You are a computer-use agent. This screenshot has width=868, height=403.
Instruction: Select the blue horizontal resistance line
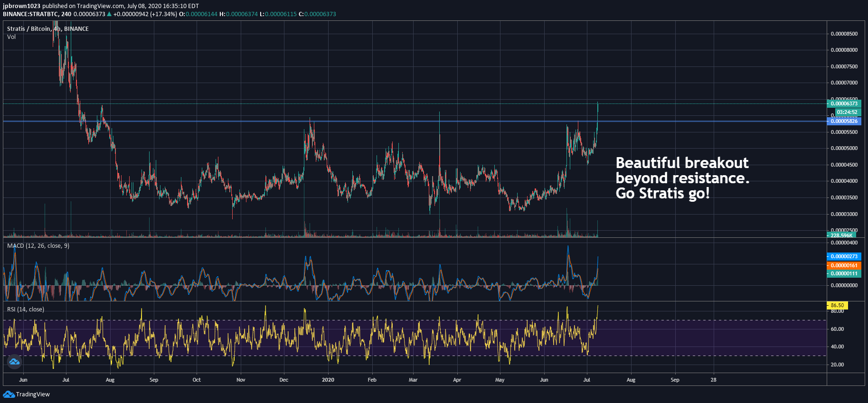coord(415,121)
